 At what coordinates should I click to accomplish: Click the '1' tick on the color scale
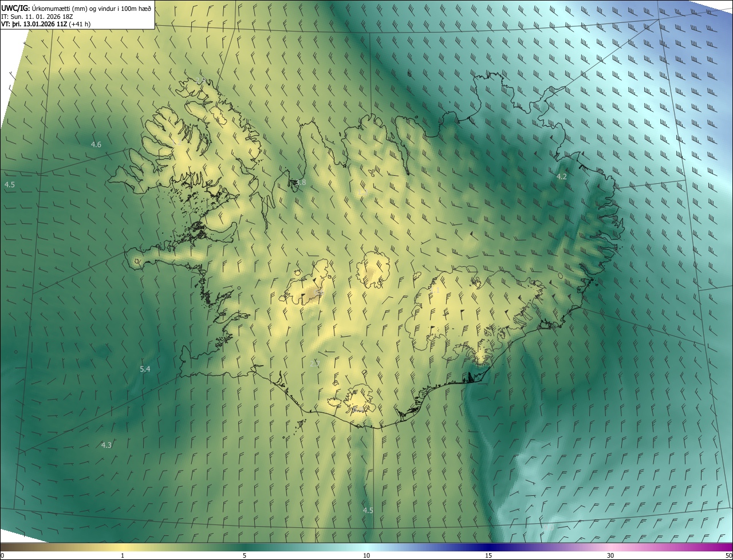[x=122, y=555]
